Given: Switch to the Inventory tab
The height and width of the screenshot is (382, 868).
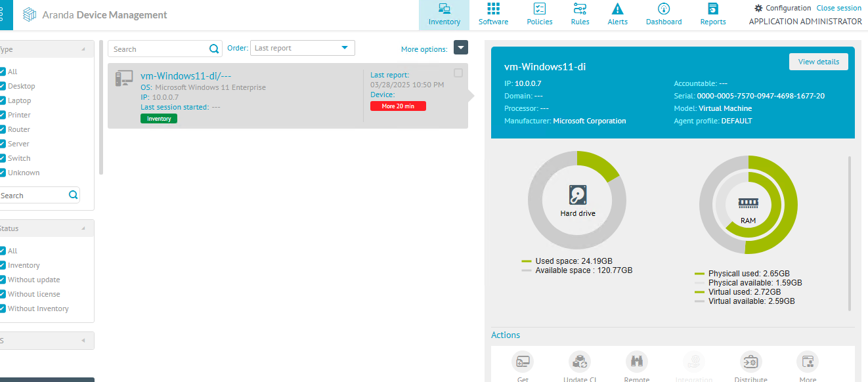Looking at the screenshot, I should pos(445,15).
